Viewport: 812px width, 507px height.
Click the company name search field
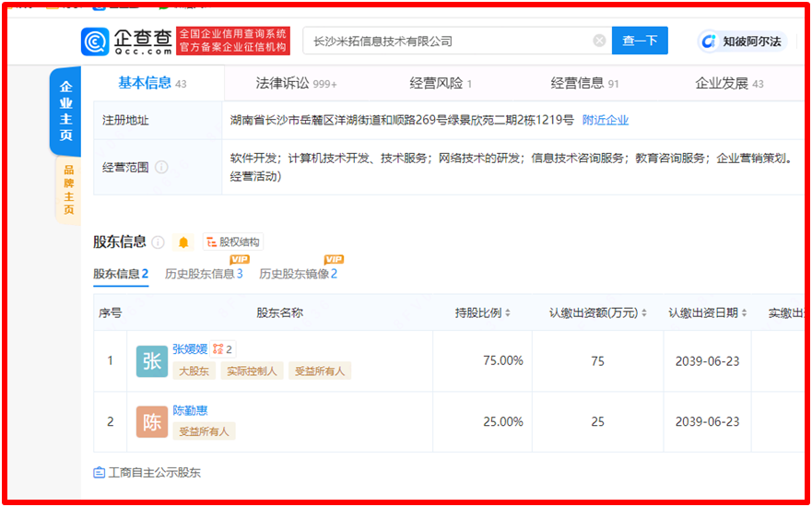pyautogui.click(x=447, y=41)
